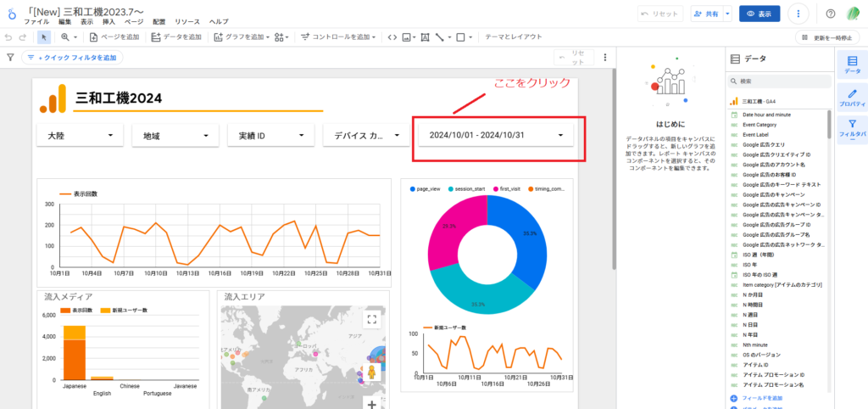Toggle 更新を一時停止 pause updates

(x=826, y=37)
